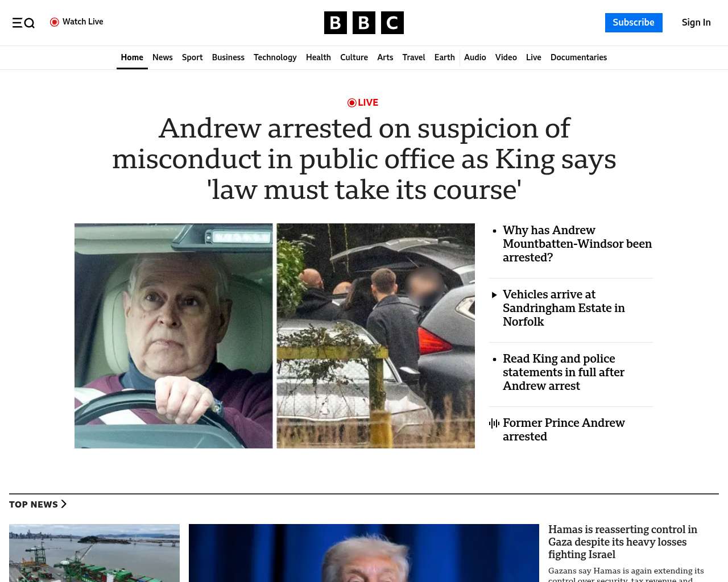Open the hamburger menu and search icon
The image size is (728, 582).
[x=23, y=23]
